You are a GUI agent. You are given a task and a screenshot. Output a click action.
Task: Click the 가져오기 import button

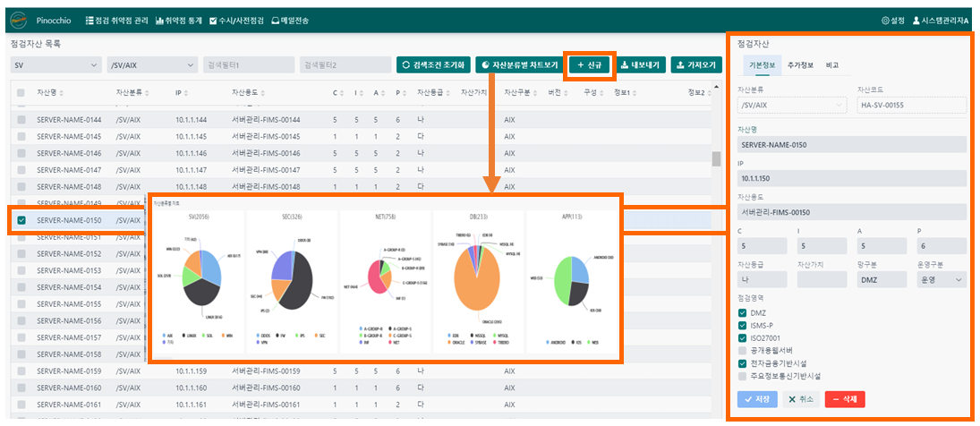point(697,65)
